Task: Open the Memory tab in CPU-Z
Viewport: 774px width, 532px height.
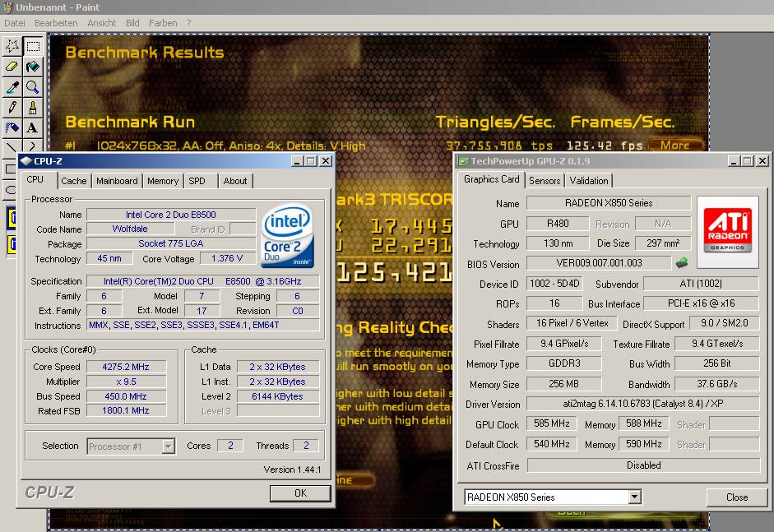Action: 163,181
